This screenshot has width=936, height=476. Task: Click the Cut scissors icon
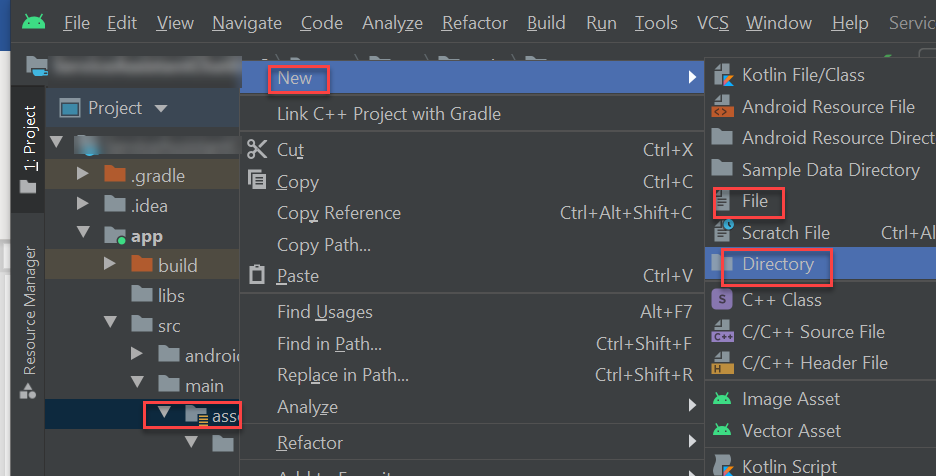point(258,150)
